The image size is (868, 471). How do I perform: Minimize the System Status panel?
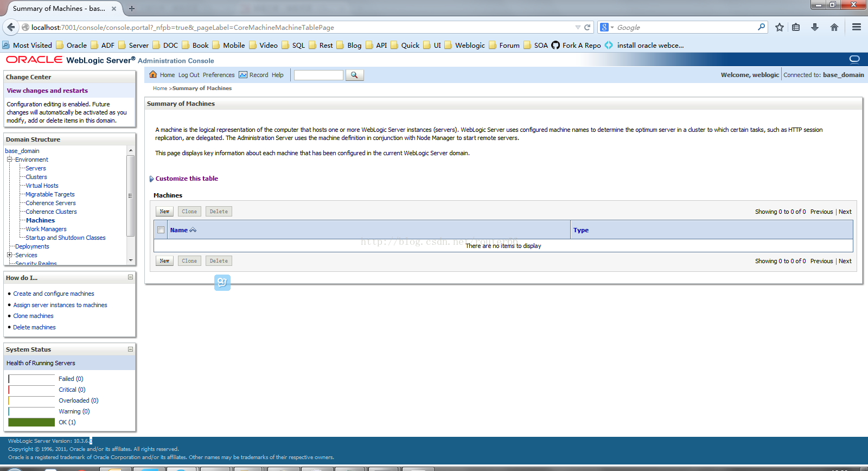click(x=130, y=349)
